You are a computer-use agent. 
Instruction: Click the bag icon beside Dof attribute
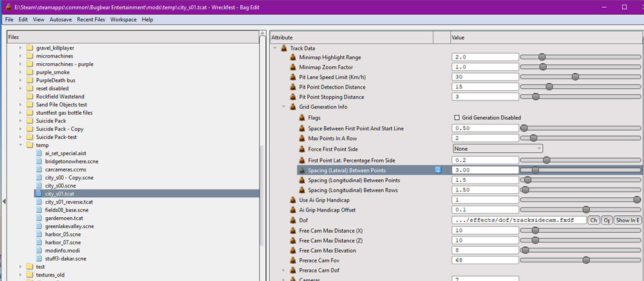coord(293,220)
